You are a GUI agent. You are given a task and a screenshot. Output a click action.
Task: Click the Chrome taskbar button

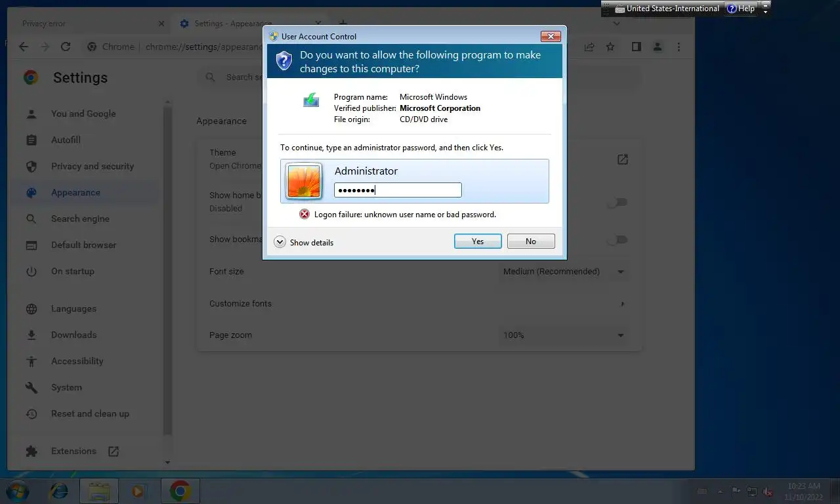pos(180,491)
